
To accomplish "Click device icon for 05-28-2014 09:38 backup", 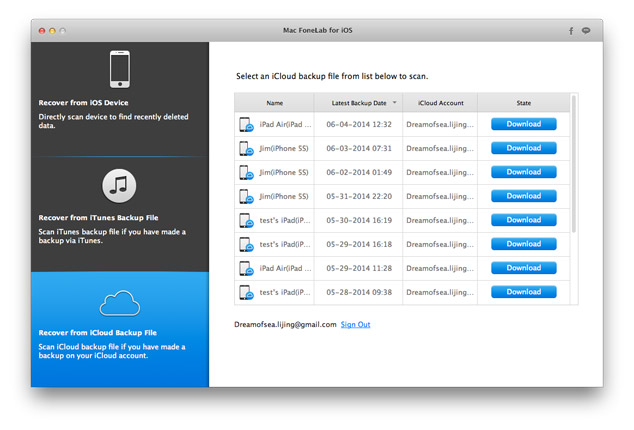I will pos(246,292).
